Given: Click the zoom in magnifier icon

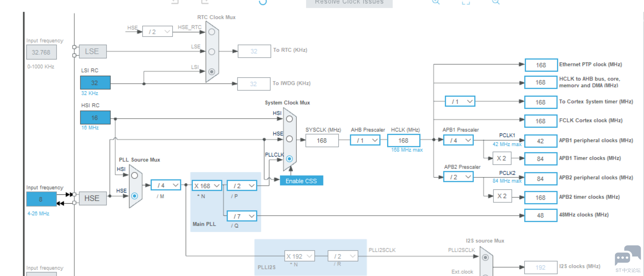Looking at the screenshot, I should pyautogui.click(x=436, y=2).
